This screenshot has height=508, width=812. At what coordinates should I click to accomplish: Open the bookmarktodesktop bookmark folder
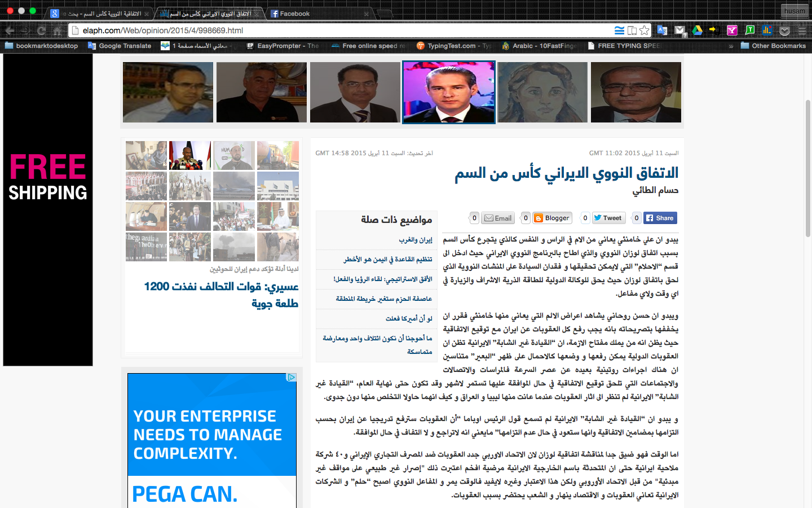tap(41, 46)
